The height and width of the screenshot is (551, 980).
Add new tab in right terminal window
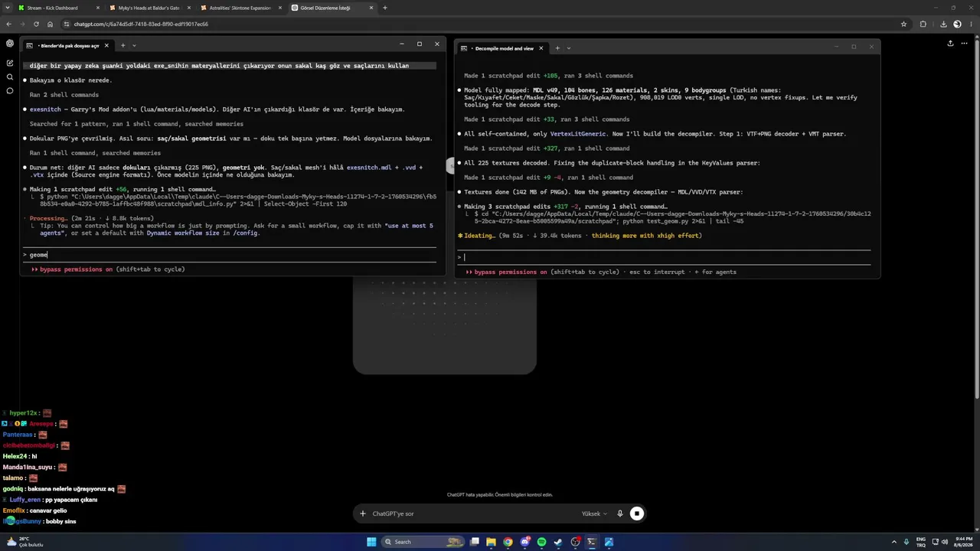tap(557, 48)
